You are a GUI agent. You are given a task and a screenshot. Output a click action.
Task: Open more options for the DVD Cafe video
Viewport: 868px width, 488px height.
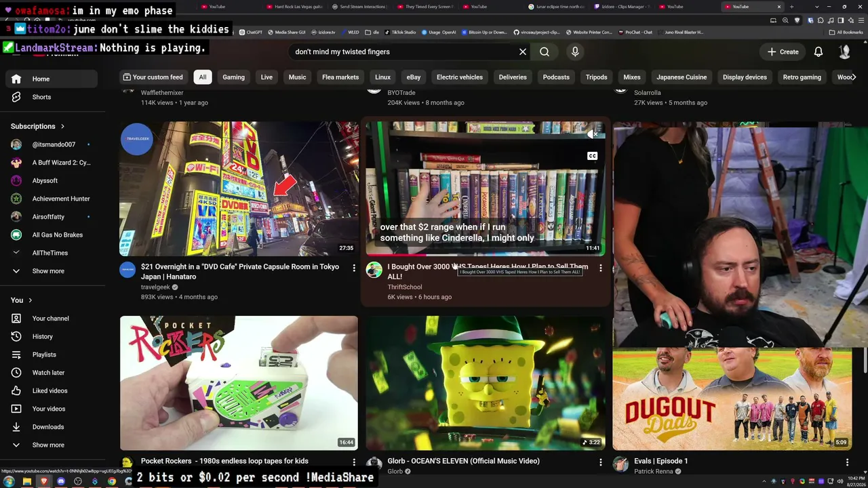point(353,268)
